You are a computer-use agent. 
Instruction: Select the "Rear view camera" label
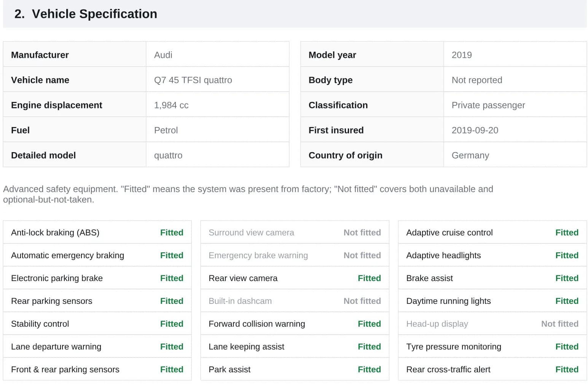[x=243, y=278]
